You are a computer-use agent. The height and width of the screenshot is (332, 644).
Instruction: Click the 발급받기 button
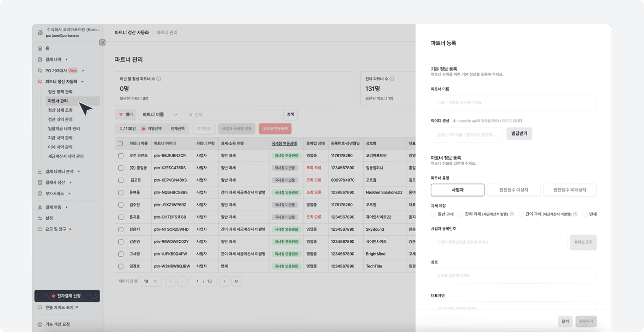[519, 134]
